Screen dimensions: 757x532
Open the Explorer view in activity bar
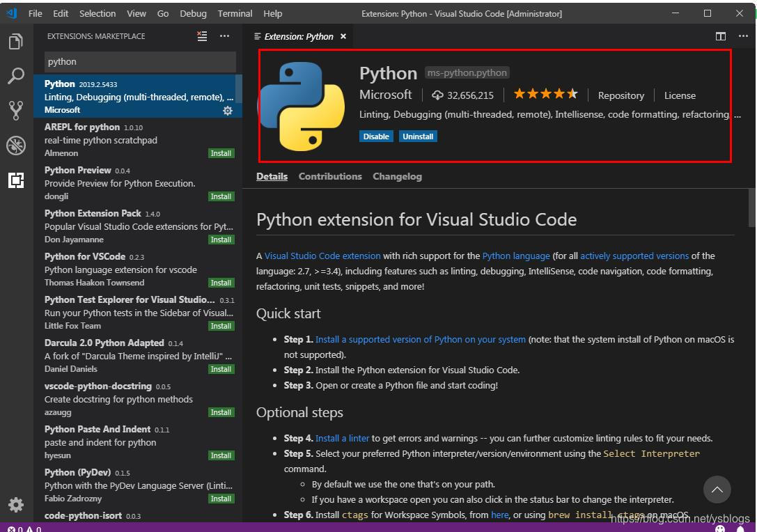(16, 42)
